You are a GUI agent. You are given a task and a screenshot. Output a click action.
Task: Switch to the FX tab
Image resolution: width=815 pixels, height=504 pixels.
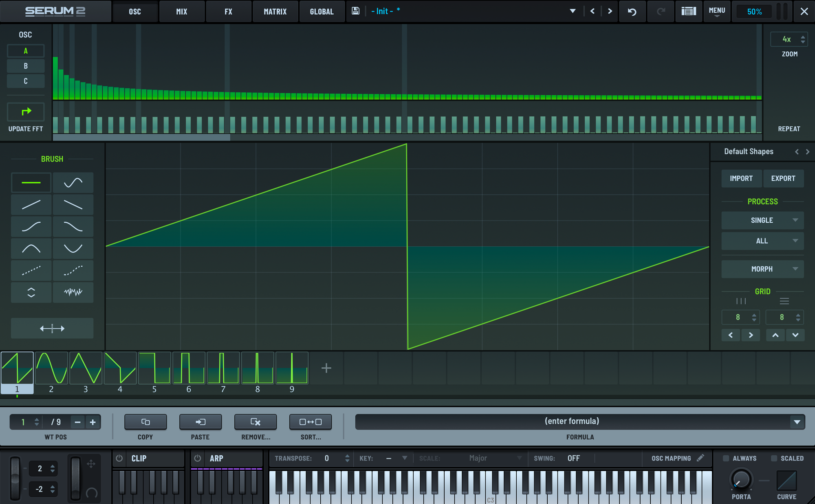[228, 11]
